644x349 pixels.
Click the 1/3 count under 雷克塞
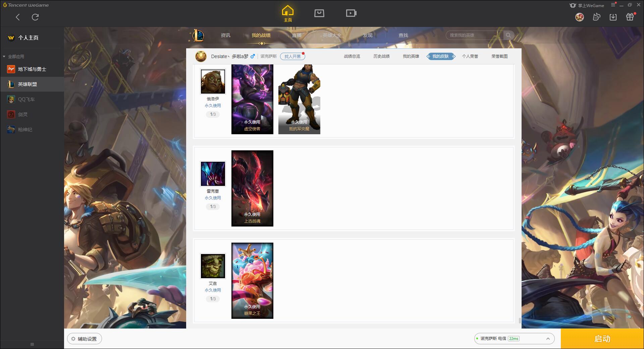pyautogui.click(x=213, y=207)
